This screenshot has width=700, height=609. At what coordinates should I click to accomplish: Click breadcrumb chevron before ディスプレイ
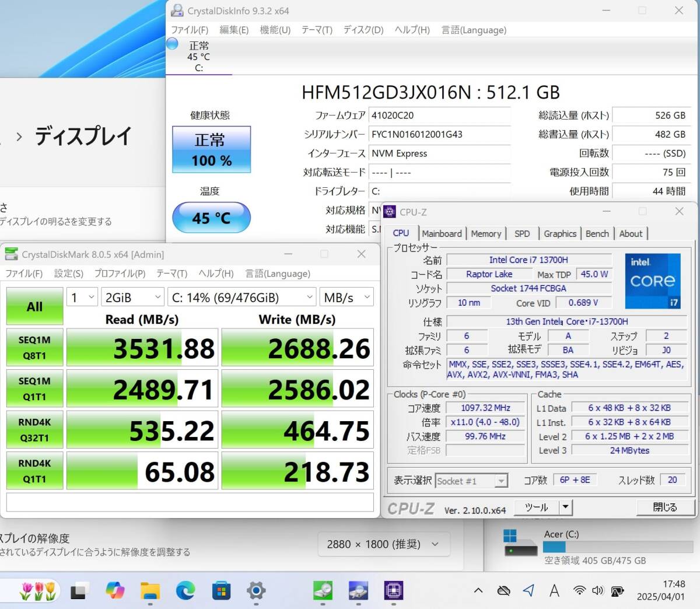(19, 136)
